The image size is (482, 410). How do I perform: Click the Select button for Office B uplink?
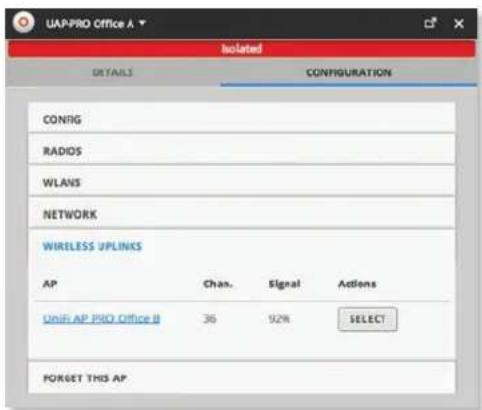[367, 319]
